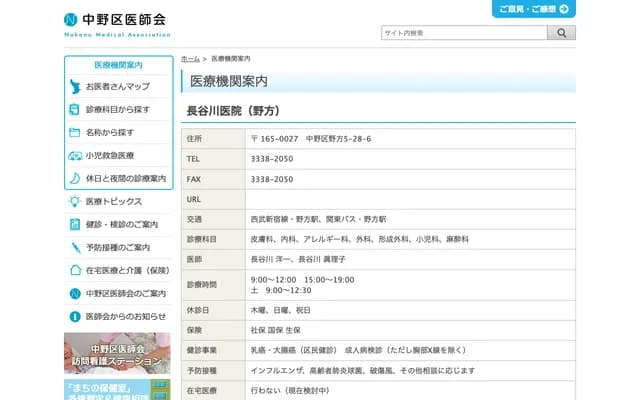Viewport: 640px width, 400px height.
Task: Click the house icon for 在宅医療と介護
Action: 75,270
